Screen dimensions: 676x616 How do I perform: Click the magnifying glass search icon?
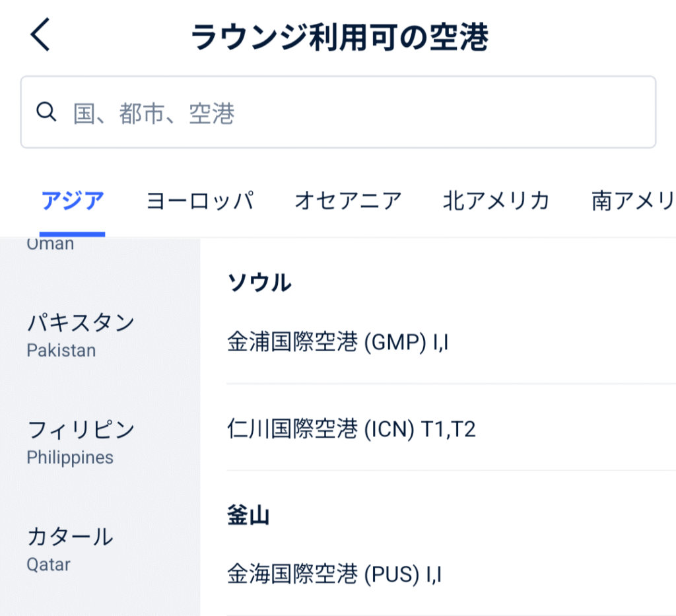46,112
